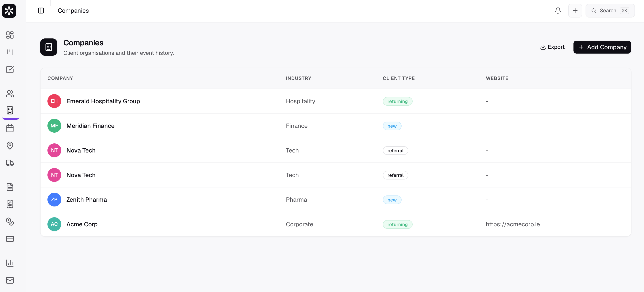Open the Dashboard grid icon
This screenshot has height=292, width=644.
click(10, 35)
